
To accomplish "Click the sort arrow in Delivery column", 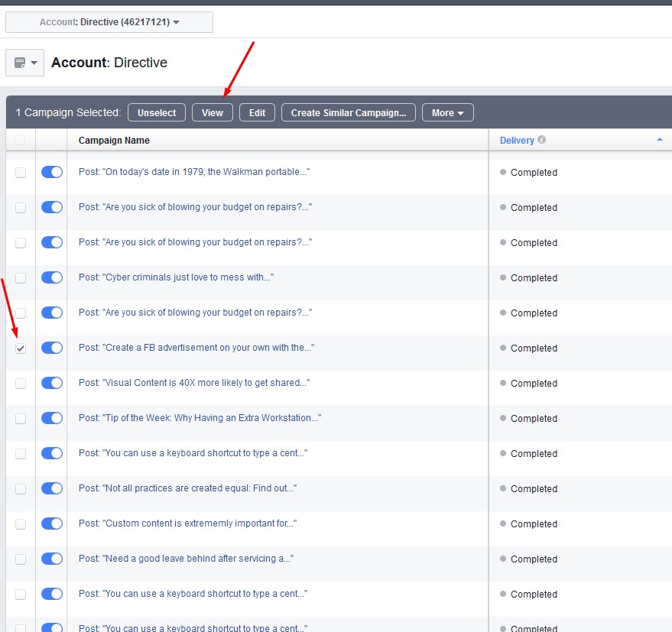I will point(659,140).
